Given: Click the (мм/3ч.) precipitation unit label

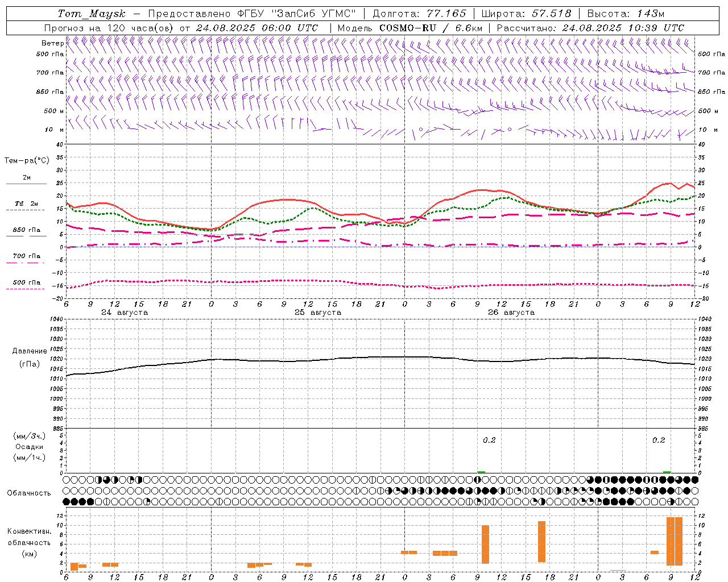Looking at the screenshot, I should 29,436.
